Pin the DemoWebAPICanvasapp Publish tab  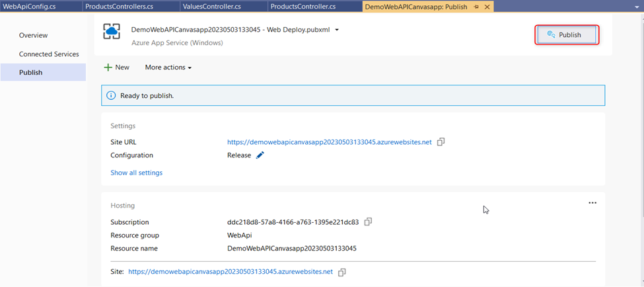(x=476, y=7)
